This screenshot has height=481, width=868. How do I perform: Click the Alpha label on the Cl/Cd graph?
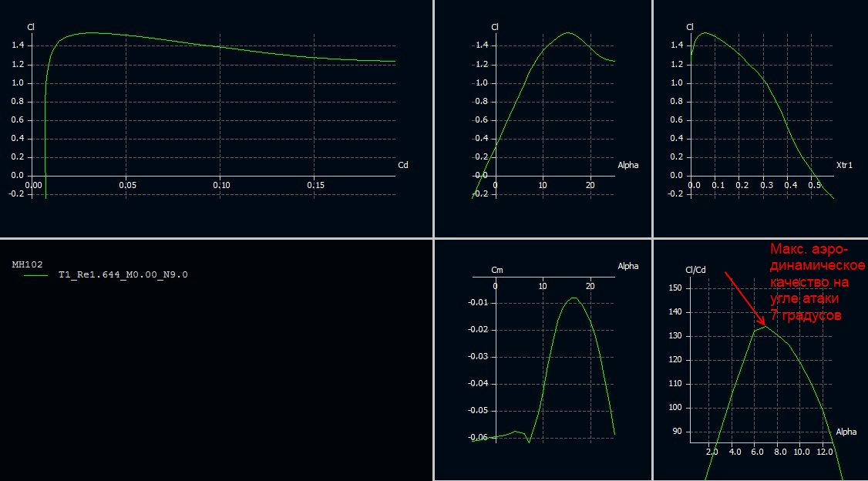tap(846, 432)
